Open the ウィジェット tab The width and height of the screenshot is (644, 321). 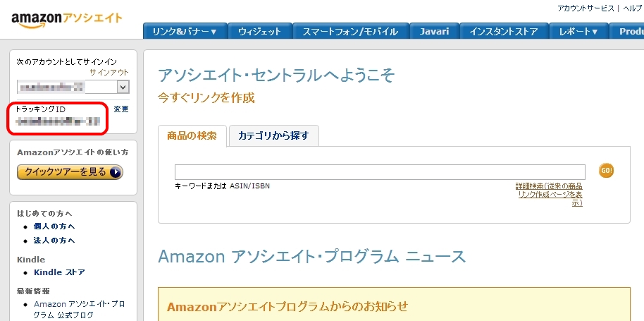click(x=259, y=32)
